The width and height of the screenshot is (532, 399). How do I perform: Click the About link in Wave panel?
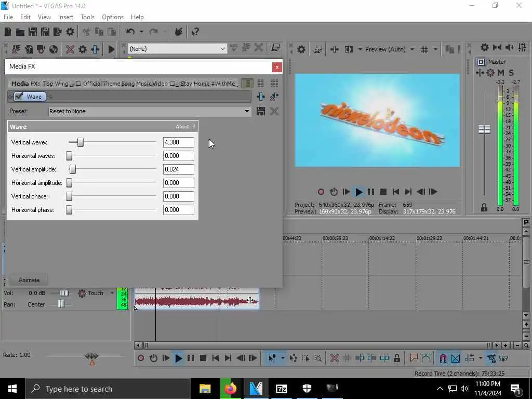(x=182, y=127)
